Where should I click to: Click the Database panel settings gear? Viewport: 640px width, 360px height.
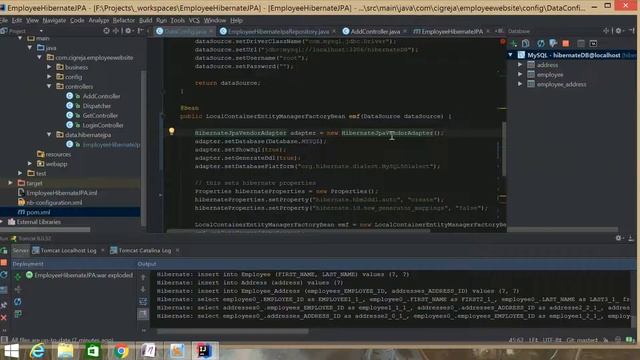[618, 31]
